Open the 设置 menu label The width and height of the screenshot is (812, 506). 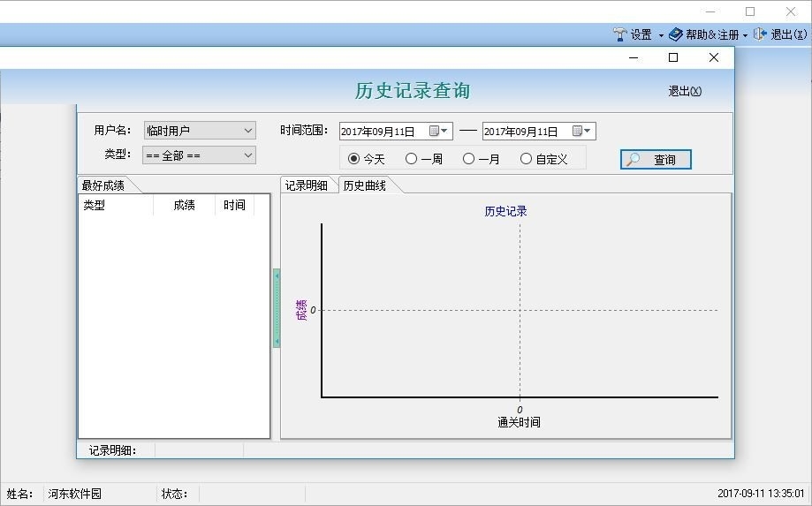(641, 34)
